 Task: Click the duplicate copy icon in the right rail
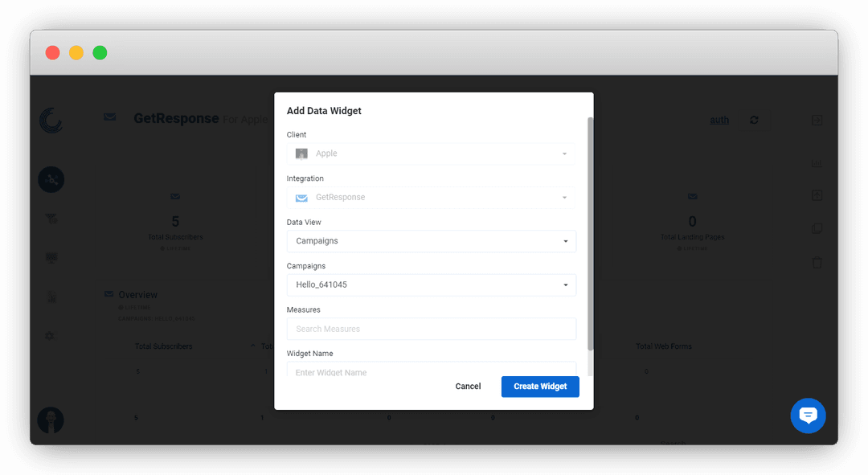click(x=817, y=228)
